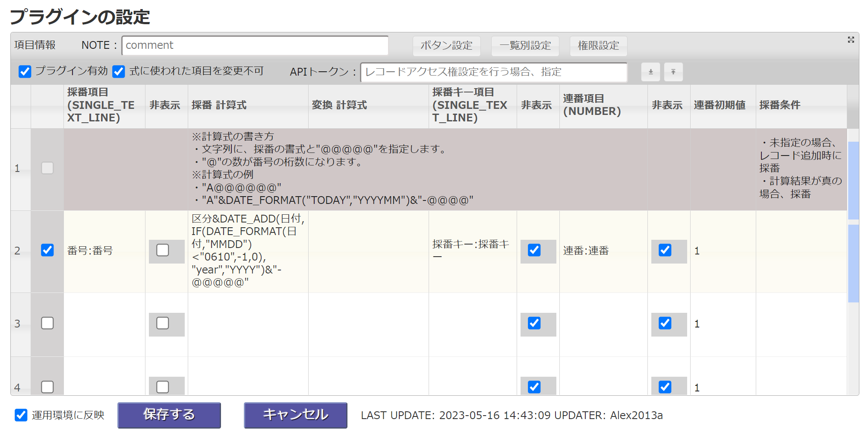This screenshot has width=868, height=445.
Task: Click the LAST UPDATE status text
Action: [x=511, y=415]
